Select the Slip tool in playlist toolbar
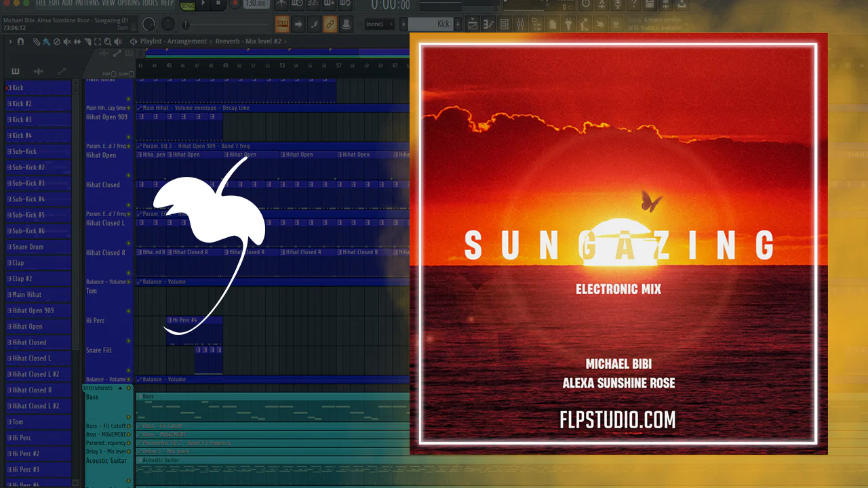The height and width of the screenshot is (488, 868). [x=77, y=41]
